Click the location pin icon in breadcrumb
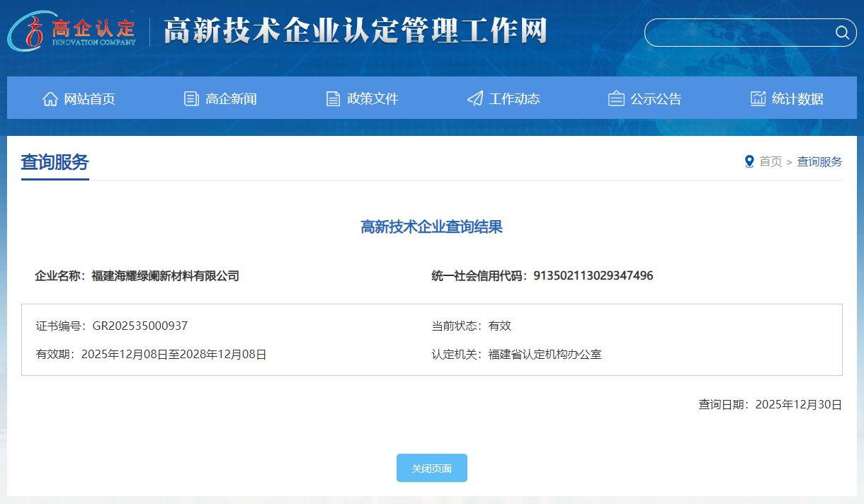The height and width of the screenshot is (504, 864). tap(749, 161)
